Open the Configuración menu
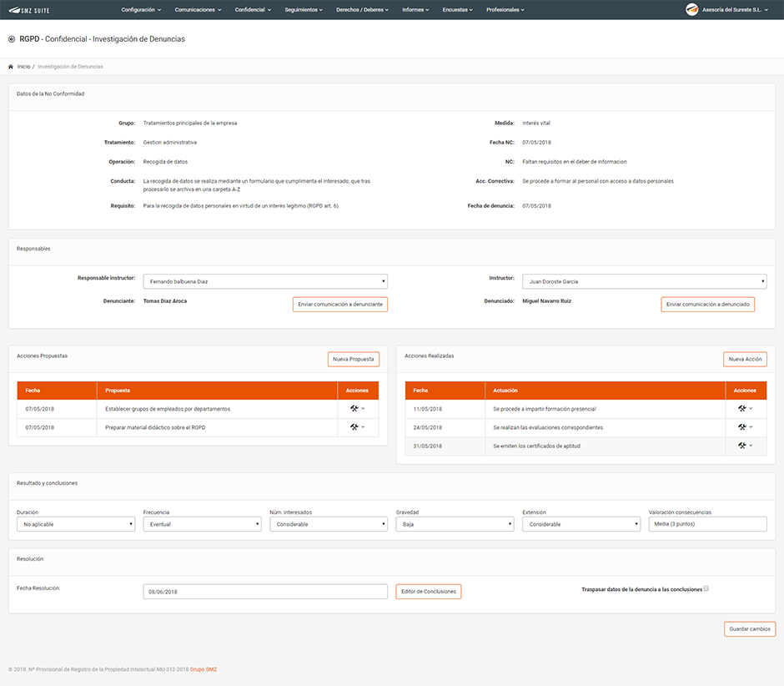 click(x=141, y=9)
